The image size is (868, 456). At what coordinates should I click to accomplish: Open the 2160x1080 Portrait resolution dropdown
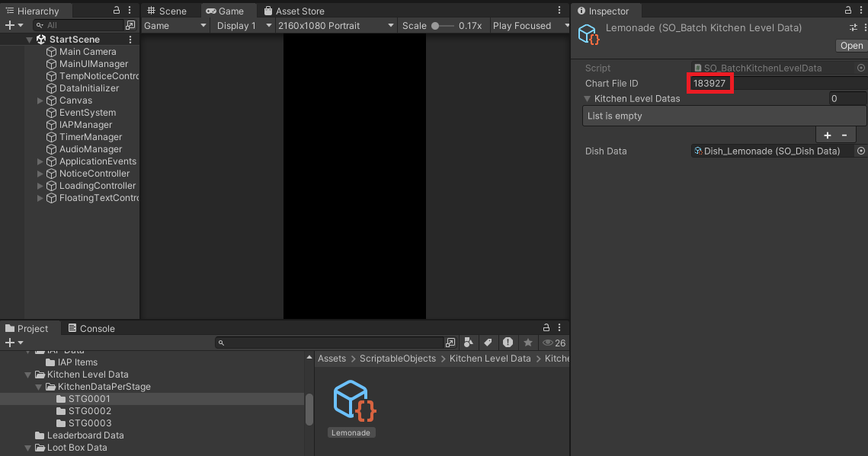[x=336, y=25]
